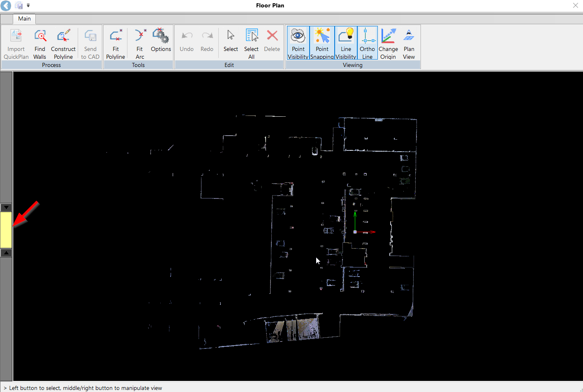Turn off Ortho Line mode
This screenshot has width=583, height=392.
(367, 44)
